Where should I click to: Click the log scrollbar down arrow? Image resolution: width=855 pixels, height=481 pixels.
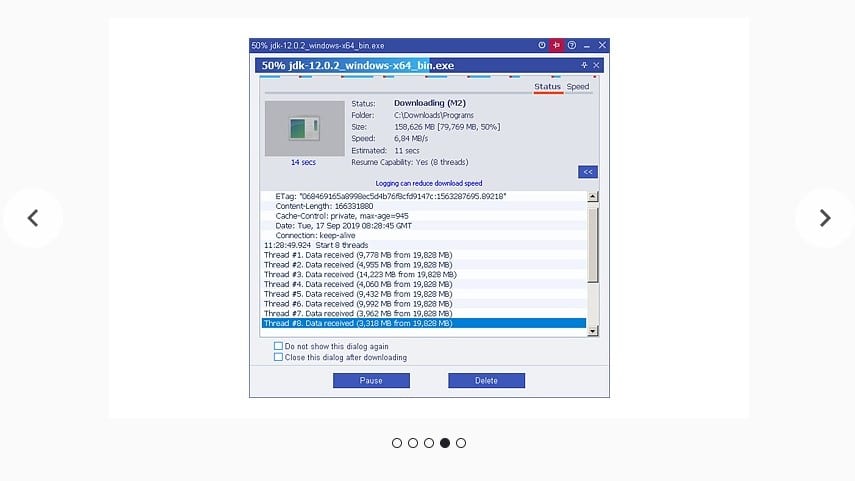tap(593, 331)
